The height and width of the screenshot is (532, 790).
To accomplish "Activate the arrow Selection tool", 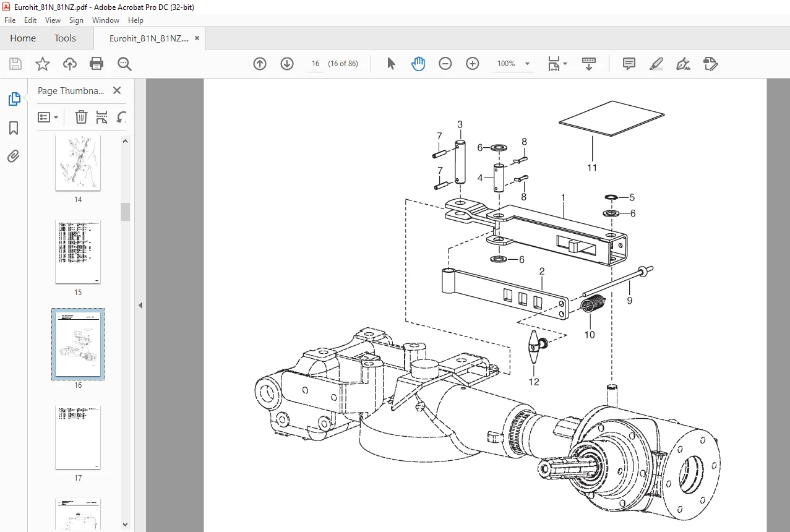I will pos(391,64).
